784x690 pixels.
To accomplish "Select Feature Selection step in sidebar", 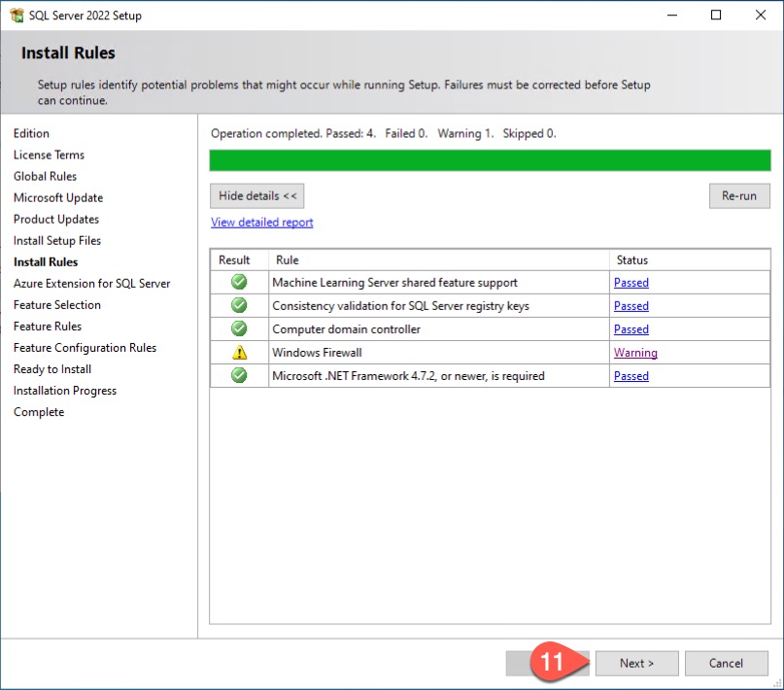I will point(57,305).
